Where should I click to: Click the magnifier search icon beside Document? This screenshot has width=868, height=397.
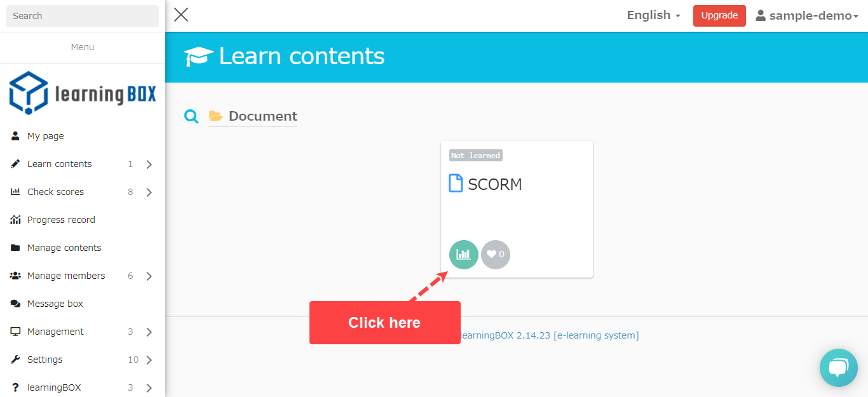click(x=191, y=116)
